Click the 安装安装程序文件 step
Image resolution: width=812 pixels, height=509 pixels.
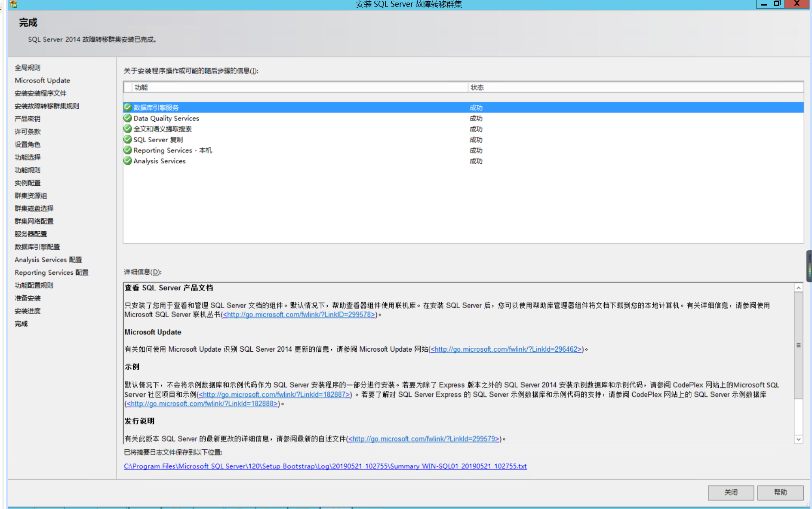(x=40, y=93)
